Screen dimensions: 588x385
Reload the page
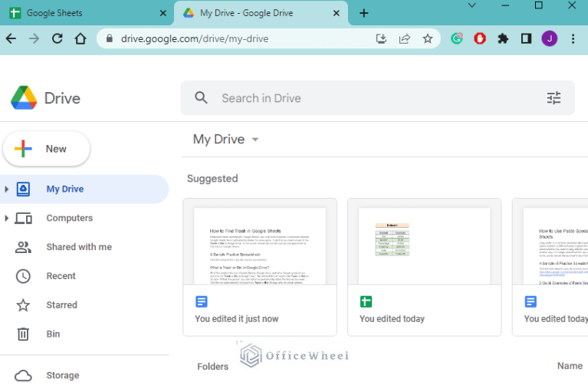click(57, 38)
